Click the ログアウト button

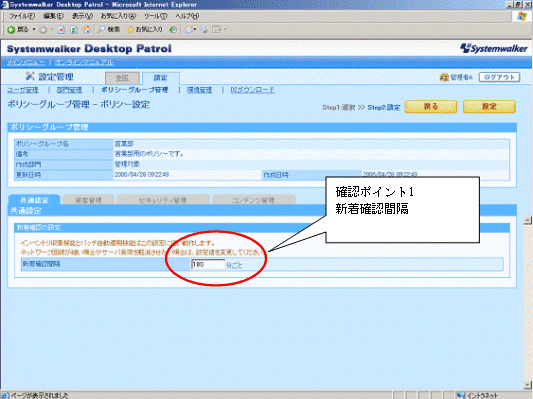[499, 77]
